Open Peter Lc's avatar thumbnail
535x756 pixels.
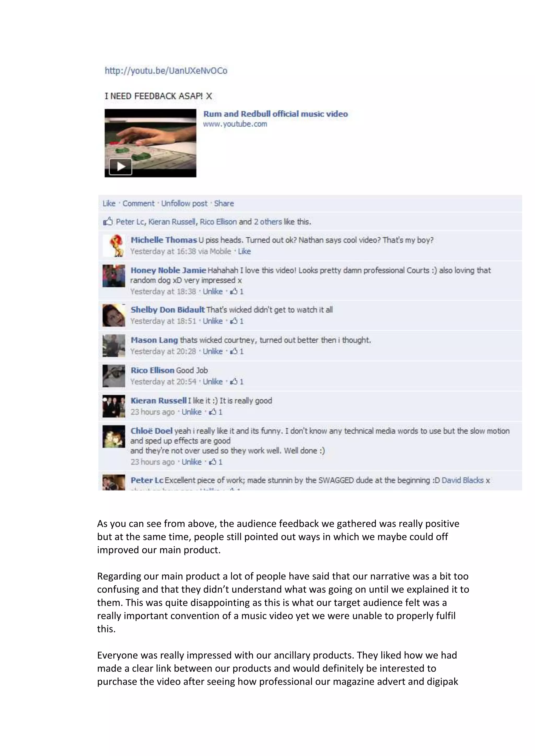[x=114, y=482]
